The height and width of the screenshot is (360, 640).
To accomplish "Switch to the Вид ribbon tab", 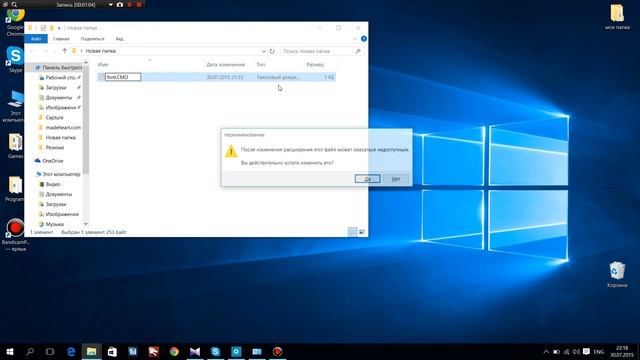I will click(x=119, y=39).
